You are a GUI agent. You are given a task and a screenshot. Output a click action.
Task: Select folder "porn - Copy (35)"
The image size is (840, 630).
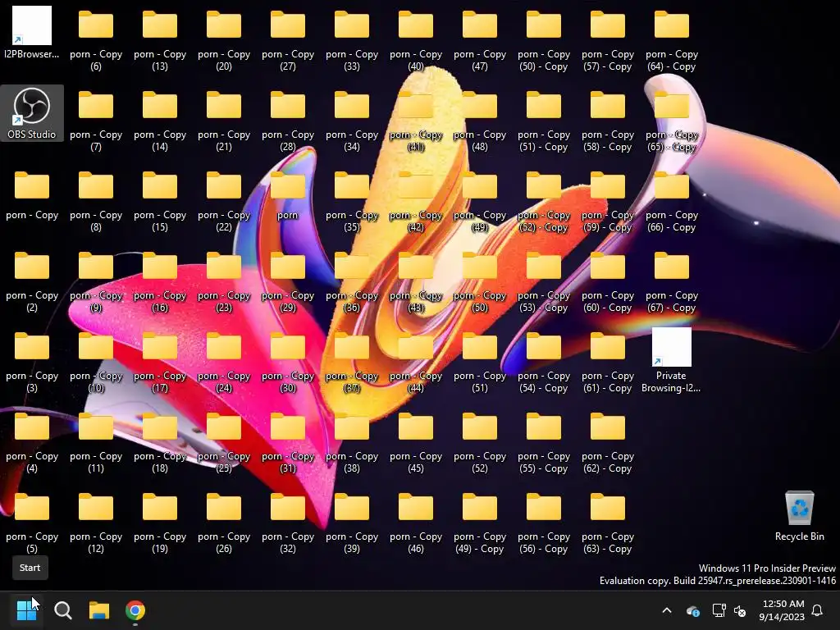point(351,202)
